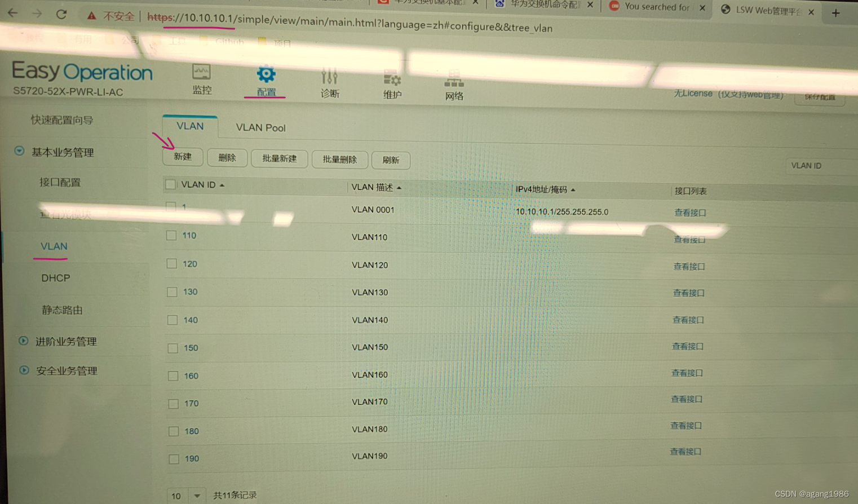Check the box for VLAN 180
Image resolution: width=858 pixels, height=504 pixels.
tap(174, 431)
